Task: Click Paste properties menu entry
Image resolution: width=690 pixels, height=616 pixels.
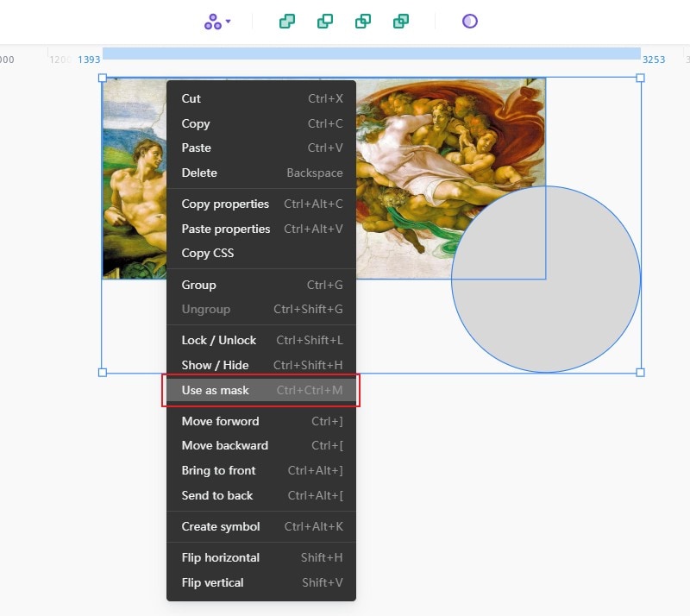Action: (261, 229)
